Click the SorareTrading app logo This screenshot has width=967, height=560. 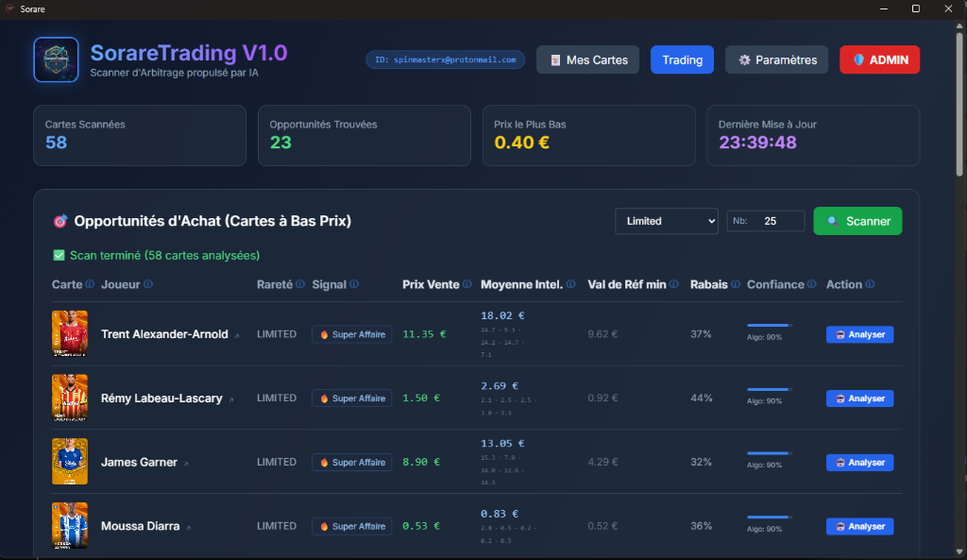coord(56,59)
